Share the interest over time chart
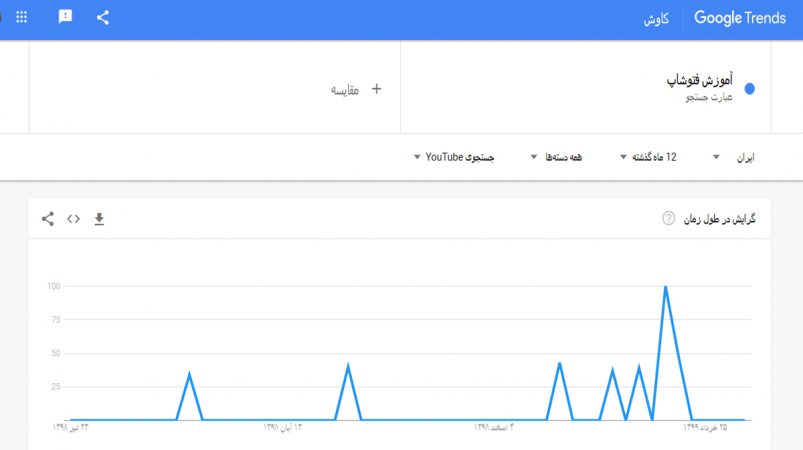 pos(48,219)
